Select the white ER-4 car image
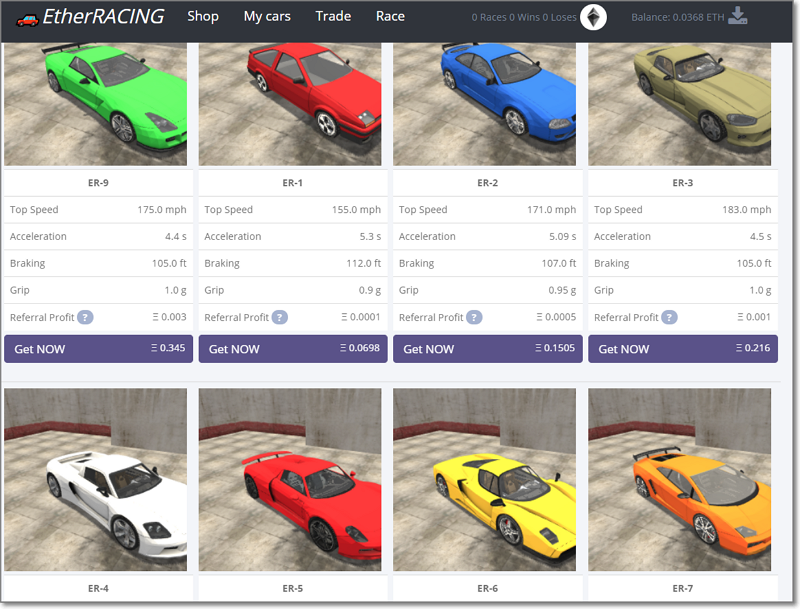Image resolution: width=800 pixels, height=609 pixels. click(95, 479)
